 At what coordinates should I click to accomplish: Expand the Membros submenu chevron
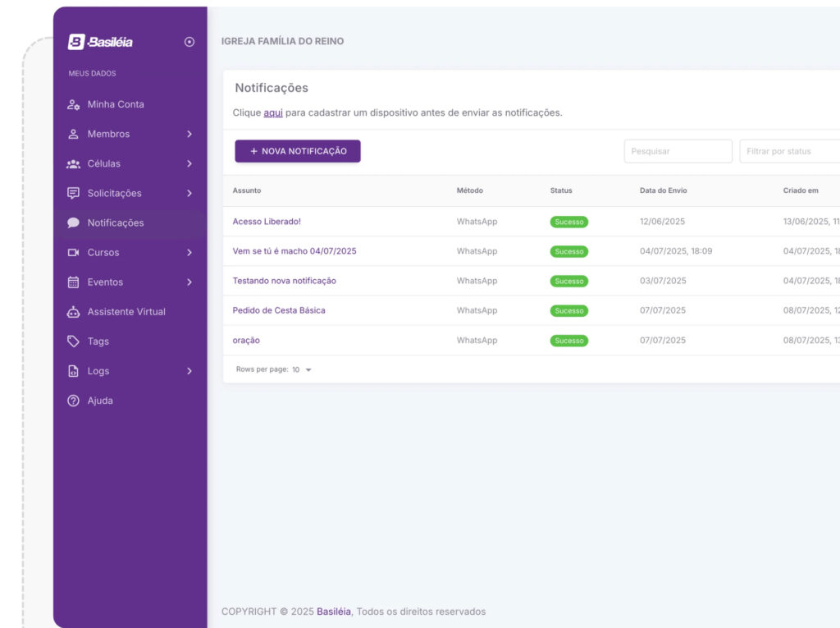[189, 135]
